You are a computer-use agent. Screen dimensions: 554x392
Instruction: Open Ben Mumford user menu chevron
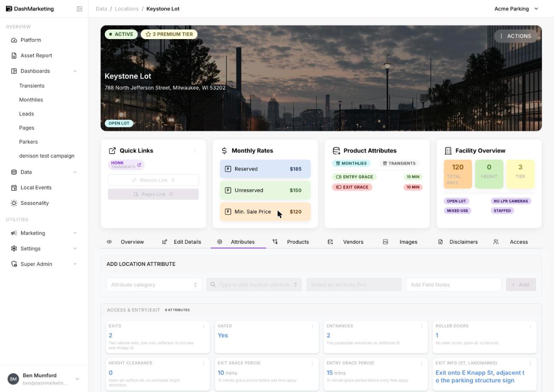point(77,379)
